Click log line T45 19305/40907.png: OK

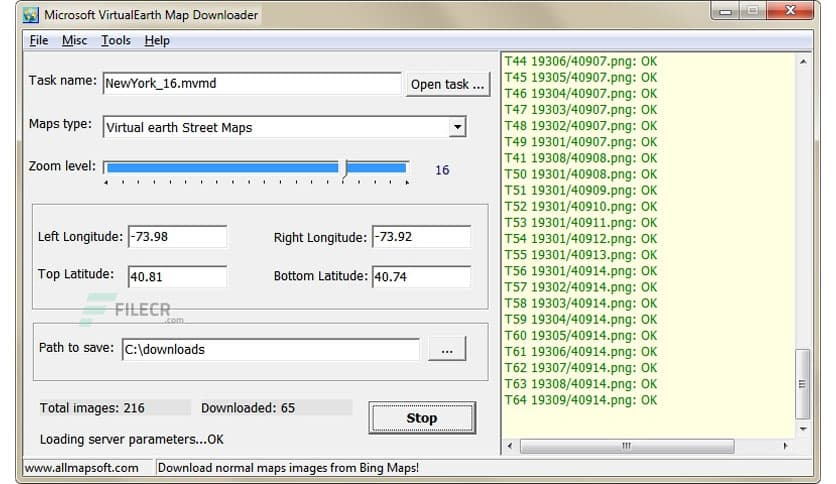coord(581,78)
